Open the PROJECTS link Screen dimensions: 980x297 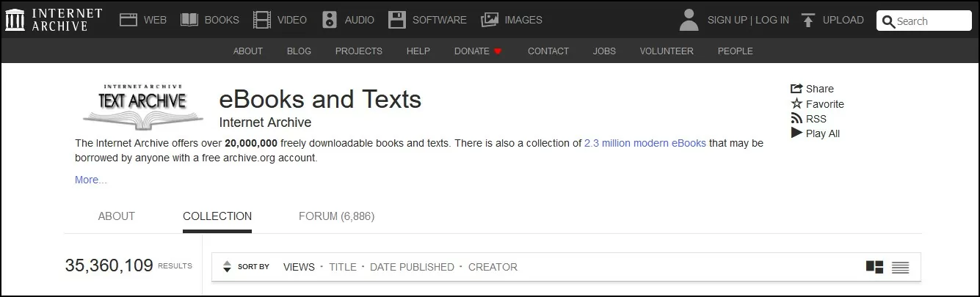(x=359, y=51)
